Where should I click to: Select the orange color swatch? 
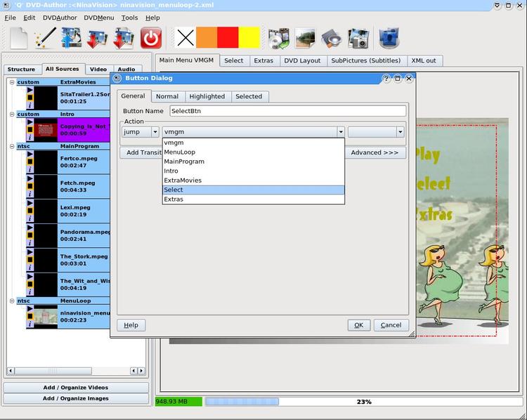207,38
